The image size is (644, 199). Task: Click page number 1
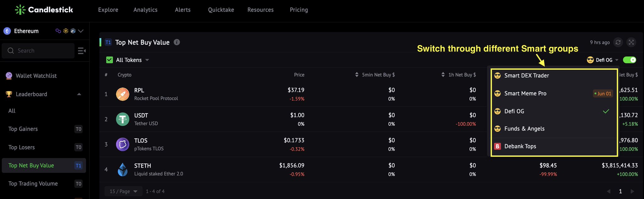point(620,191)
